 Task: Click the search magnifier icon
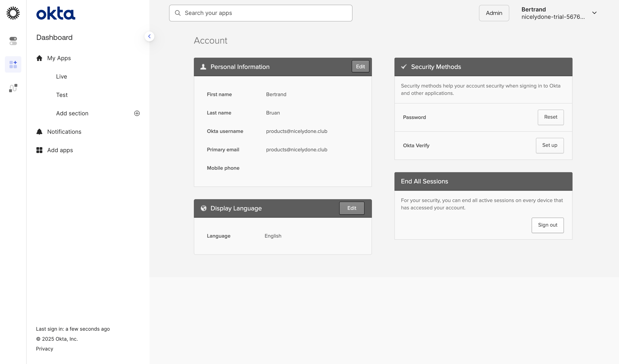(178, 13)
